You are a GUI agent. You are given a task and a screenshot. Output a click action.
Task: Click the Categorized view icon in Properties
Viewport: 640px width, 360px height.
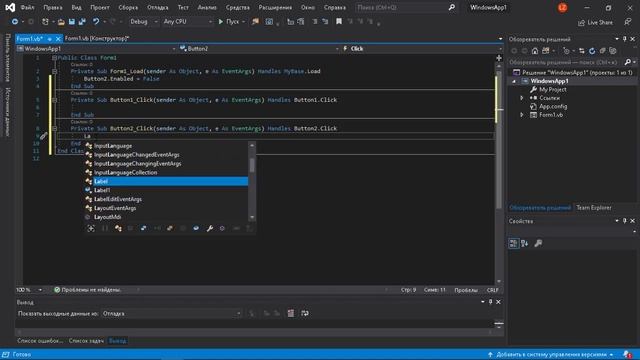coord(513,243)
